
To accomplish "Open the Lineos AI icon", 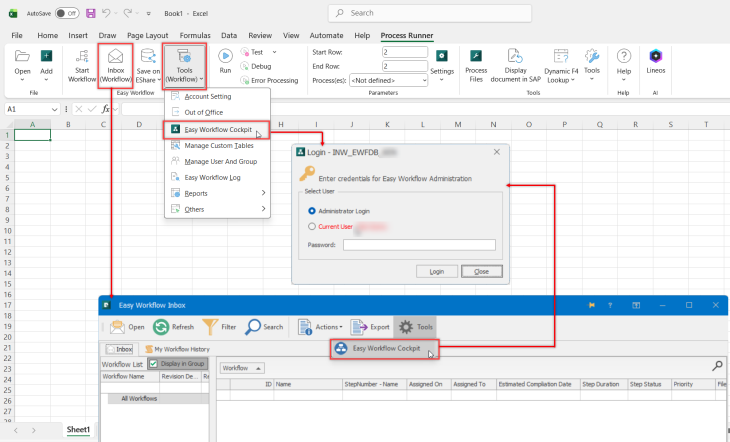I will (656, 56).
